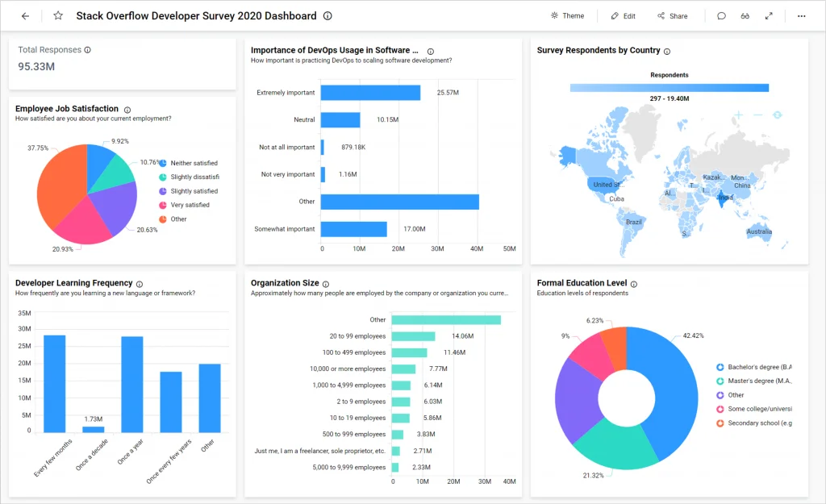The height and width of the screenshot is (504, 826).
Task: Open the comments panel icon
Action: pyautogui.click(x=720, y=15)
